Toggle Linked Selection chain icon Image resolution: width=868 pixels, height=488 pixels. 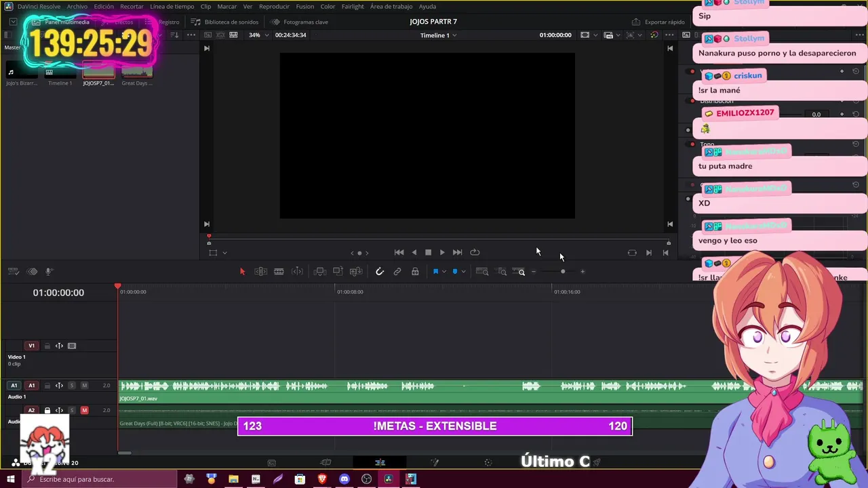(397, 272)
